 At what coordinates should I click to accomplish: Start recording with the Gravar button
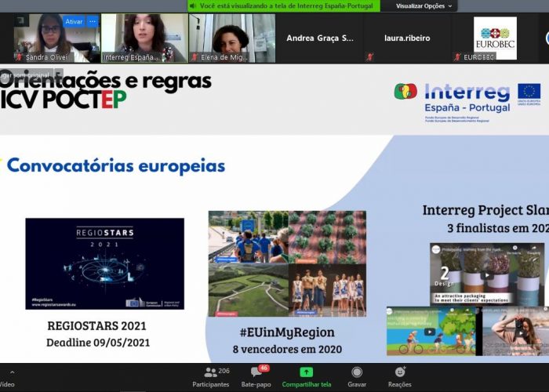357,377
